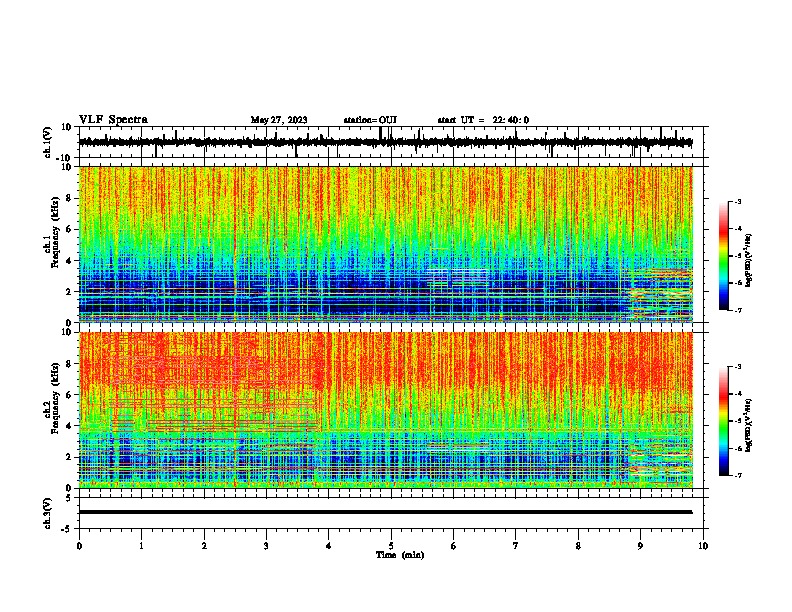Click time axis tick label '3'

(266, 546)
